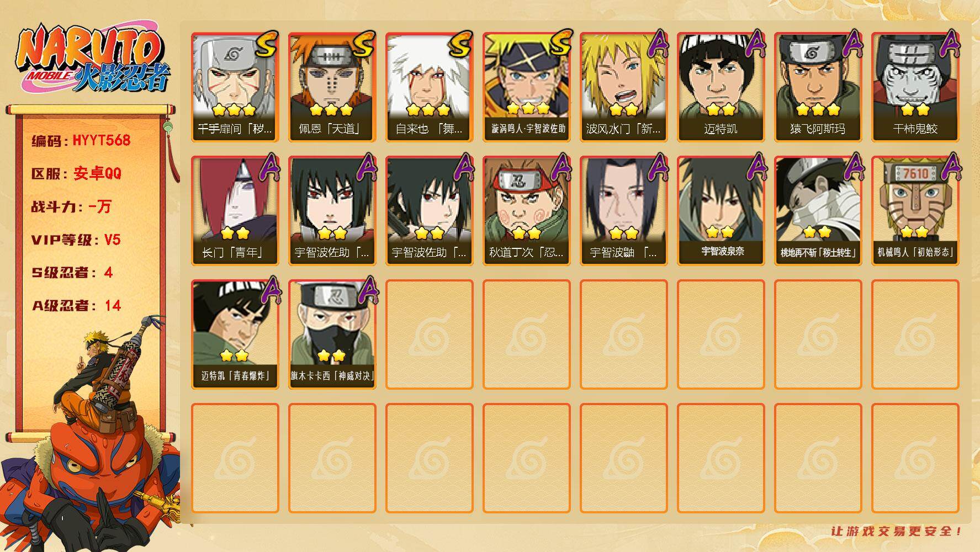Select the 千手扉间 ninja card
980x552 pixels.
pos(235,87)
